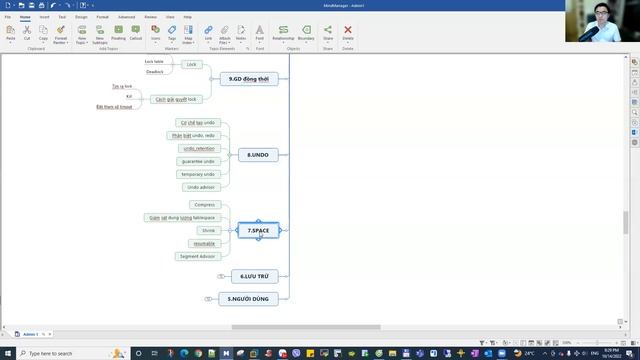
Task: Click the Paste icon in Clipboard group
Action: (11, 30)
